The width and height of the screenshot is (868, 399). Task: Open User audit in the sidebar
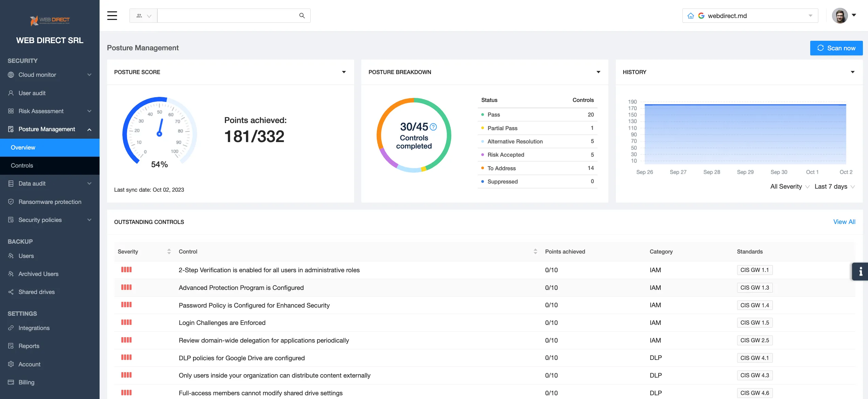50,93
